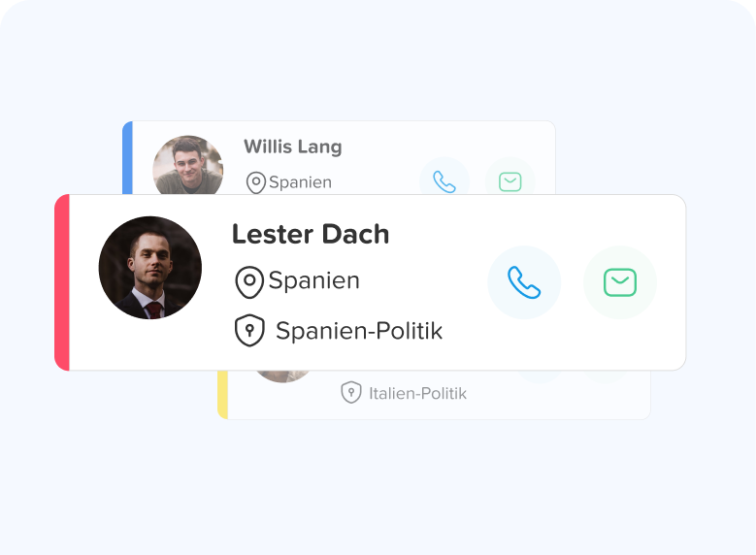Image resolution: width=756 pixels, height=555 pixels.
Task: Click the yellow color bar on bottom card
Action: (x=223, y=395)
